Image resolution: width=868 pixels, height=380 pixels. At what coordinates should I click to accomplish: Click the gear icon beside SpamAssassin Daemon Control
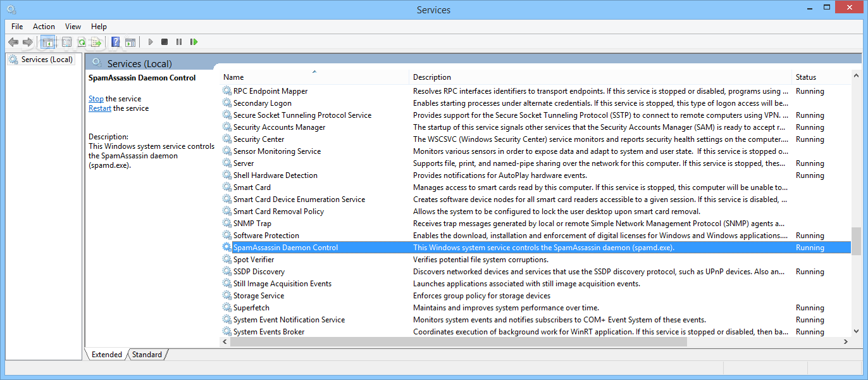point(227,248)
